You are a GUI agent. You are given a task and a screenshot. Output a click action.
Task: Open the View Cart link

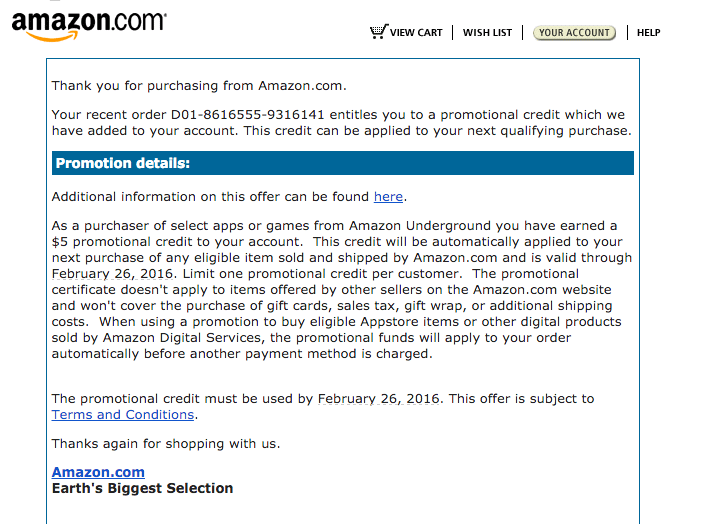[x=416, y=33]
